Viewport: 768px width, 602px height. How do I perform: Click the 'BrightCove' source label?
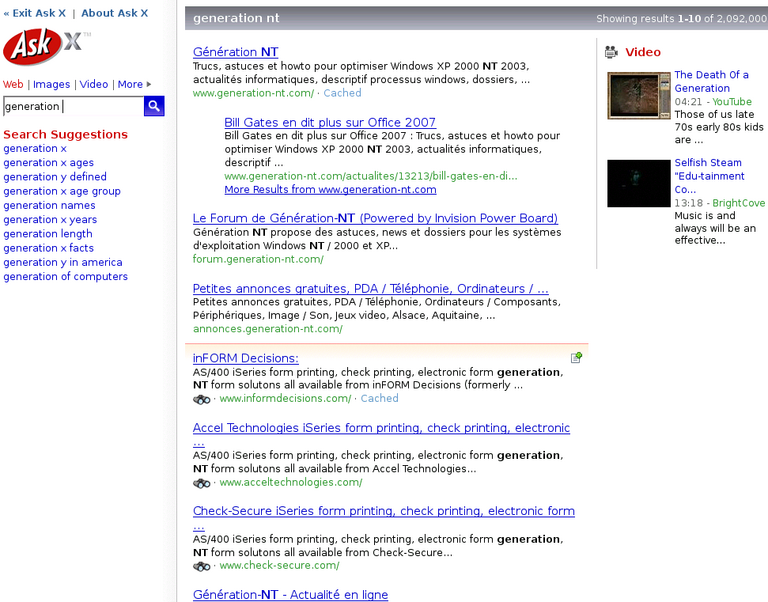click(739, 203)
